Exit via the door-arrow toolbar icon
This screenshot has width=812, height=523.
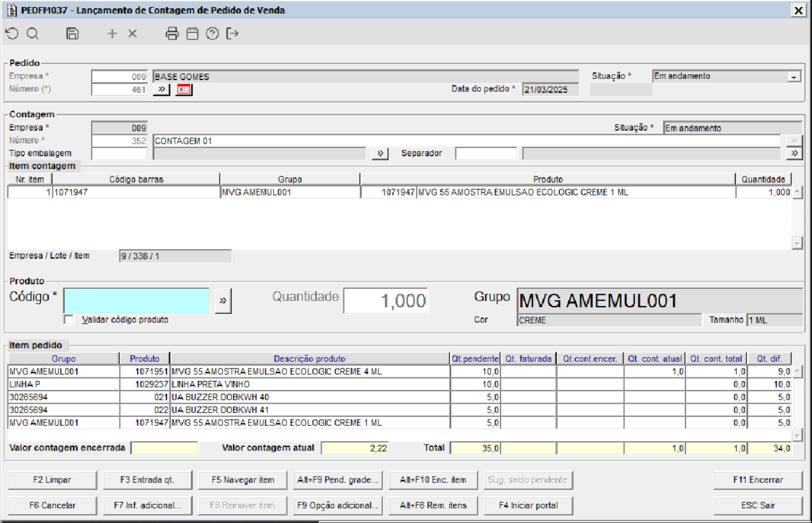coord(232,34)
